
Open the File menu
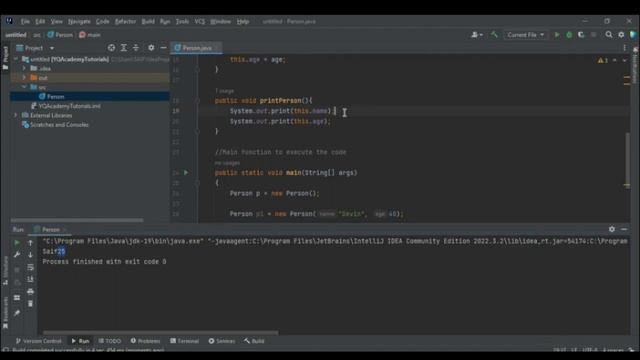tap(25, 21)
